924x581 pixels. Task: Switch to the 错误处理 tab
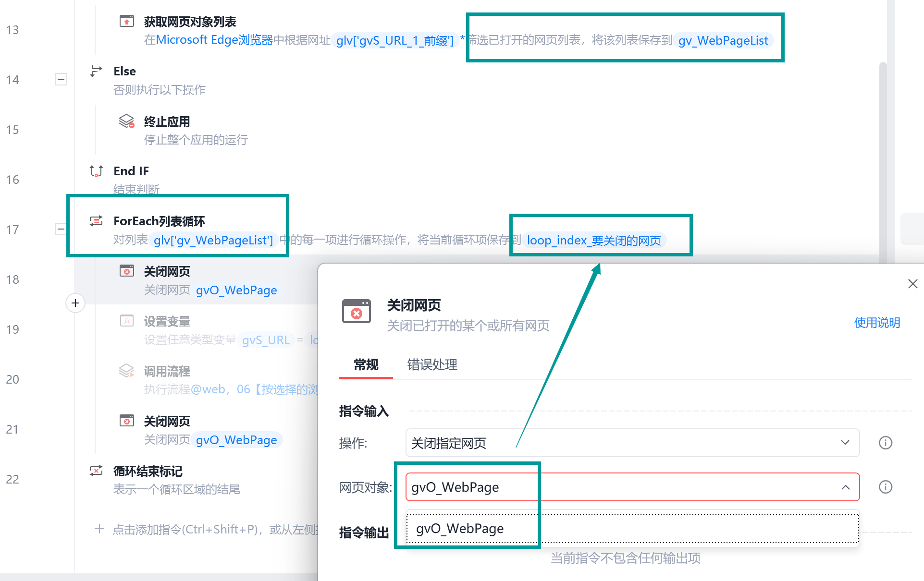click(432, 364)
